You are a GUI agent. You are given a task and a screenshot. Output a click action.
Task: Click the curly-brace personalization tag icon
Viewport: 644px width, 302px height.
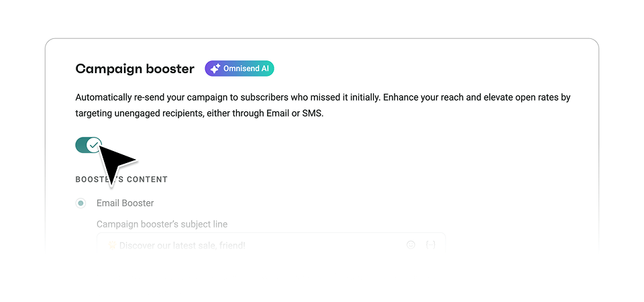pos(431,245)
